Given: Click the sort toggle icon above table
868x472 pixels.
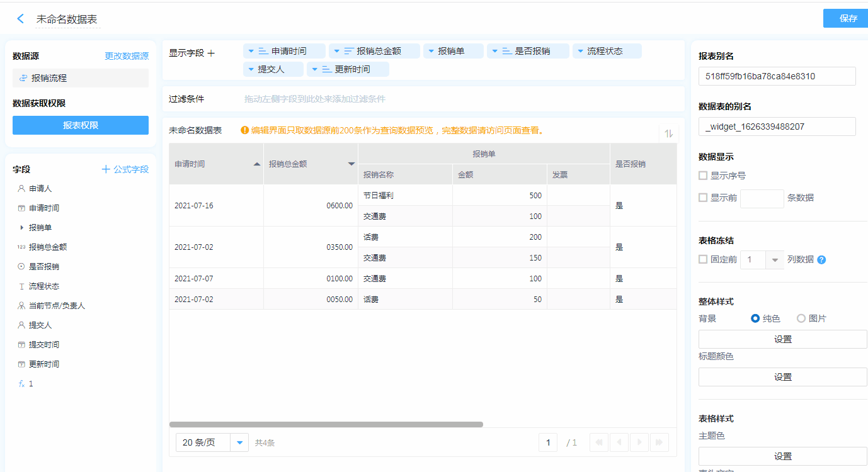Looking at the screenshot, I should tap(668, 133).
